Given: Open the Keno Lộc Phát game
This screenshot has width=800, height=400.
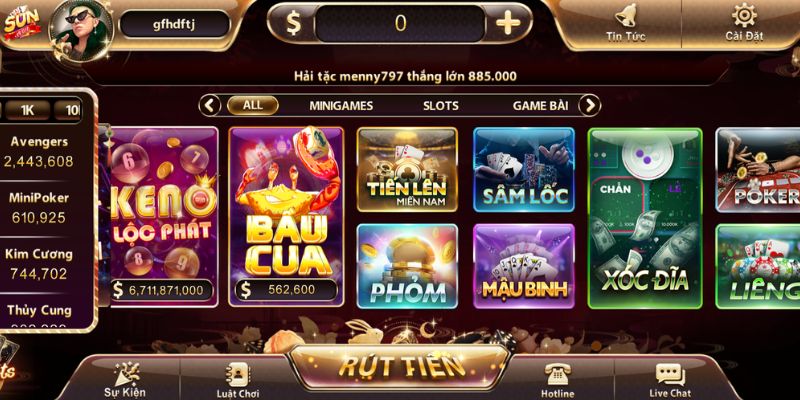Looking at the screenshot, I should pos(163,216).
